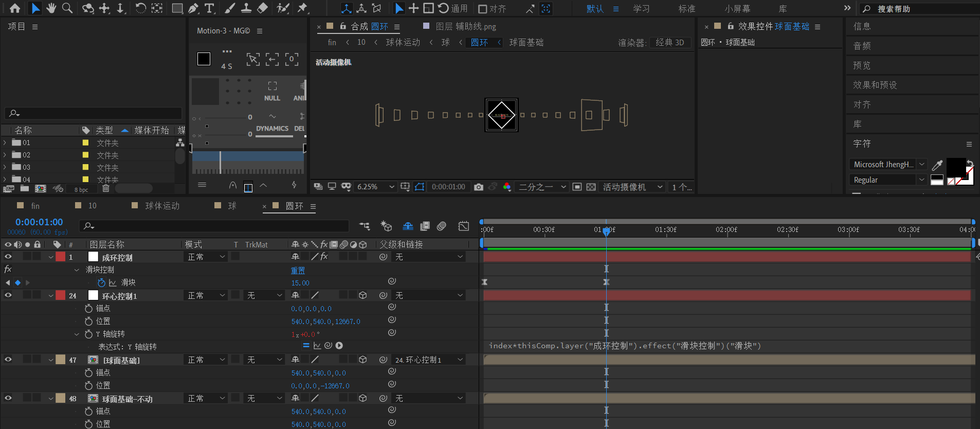Viewport: 980px width, 429px height.
Task: Select the Horizontal Type tool
Action: (x=209, y=8)
